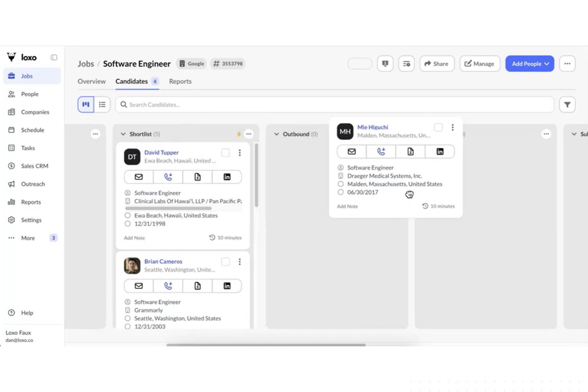Viewport: 588px width, 392px height.
Task: Click the loxo logo
Action: click(x=22, y=58)
